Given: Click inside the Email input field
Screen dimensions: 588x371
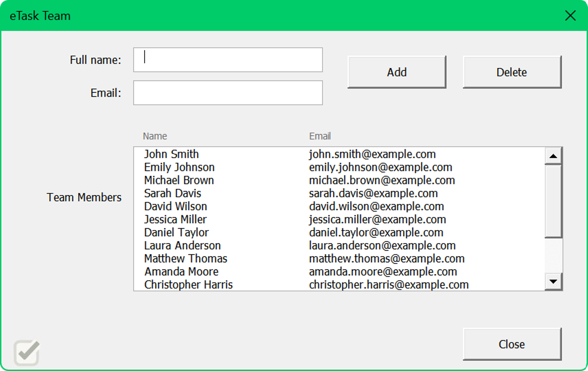Looking at the screenshot, I should coord(227,92).
